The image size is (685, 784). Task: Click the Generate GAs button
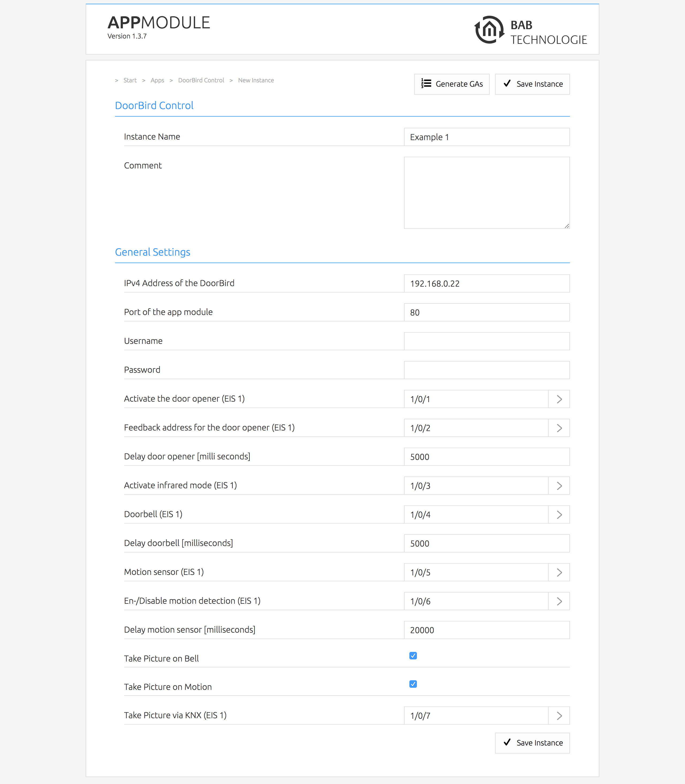click(x=451, y=84)
